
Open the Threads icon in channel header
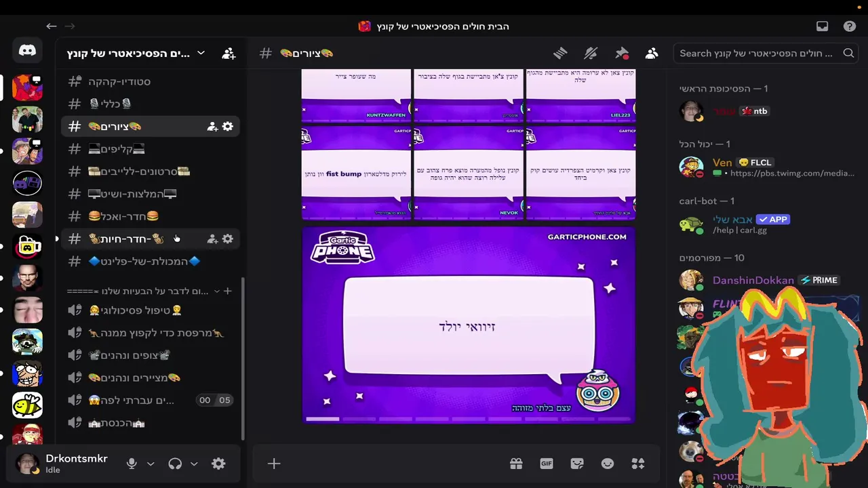tap(560, 53)
